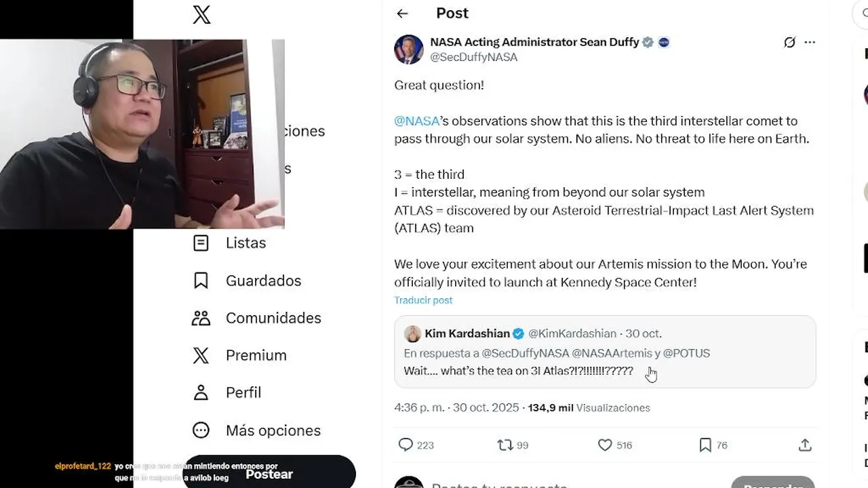Click Traducir post link
The image size is (868, 488).
[x=423, y=300]
